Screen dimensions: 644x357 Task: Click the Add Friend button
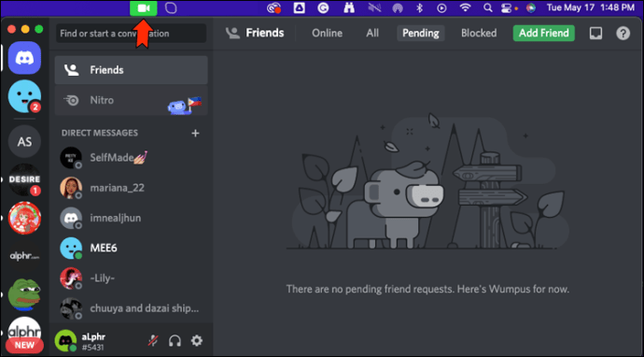pyautogui.click(x=544, y=34)
